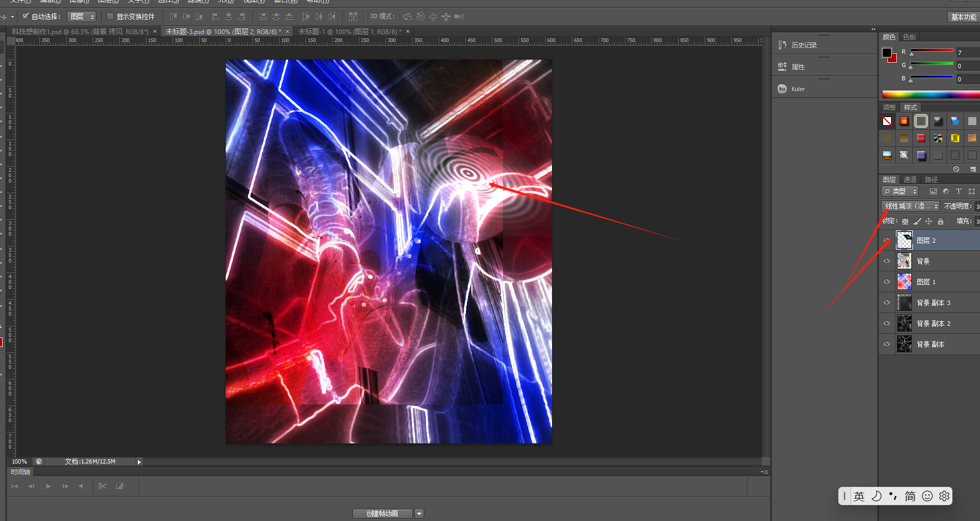Click the distribute top edges icon

pyautogui.click(x=263, y=16)
